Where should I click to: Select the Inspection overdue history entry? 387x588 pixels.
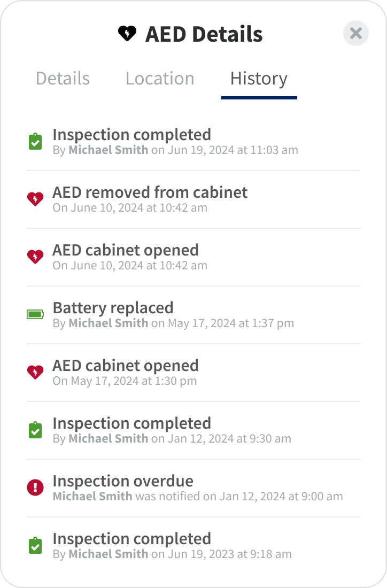tap(123, 481)
